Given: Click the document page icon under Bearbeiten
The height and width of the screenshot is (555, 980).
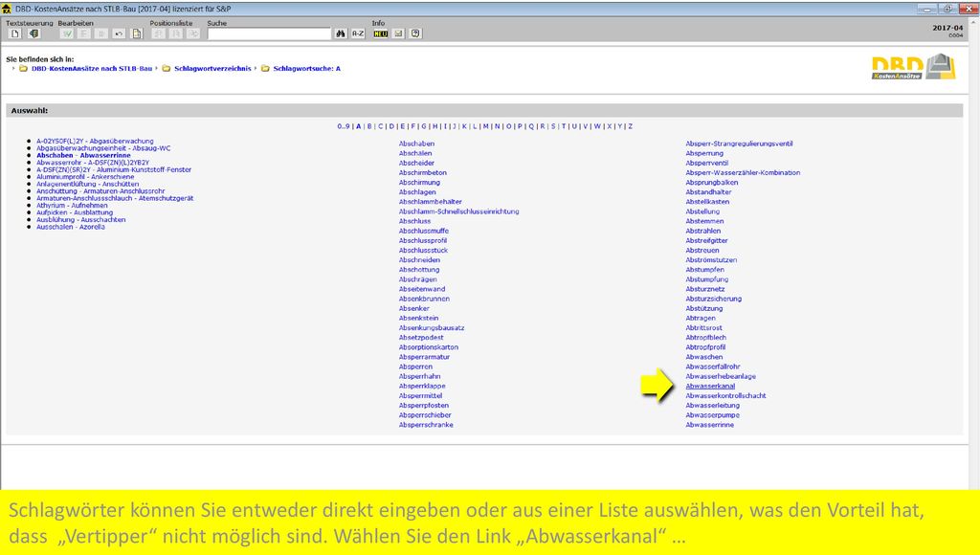Looking at the screenshot, I should click(x=137, y=33).
